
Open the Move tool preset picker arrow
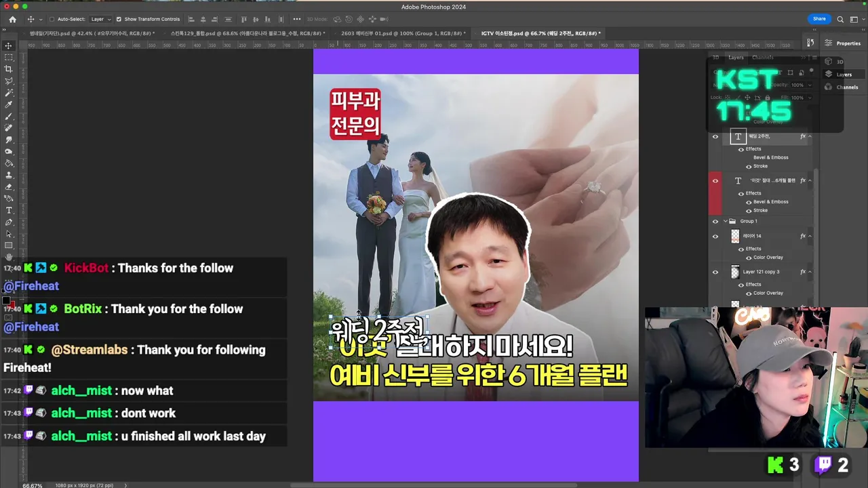41,20
